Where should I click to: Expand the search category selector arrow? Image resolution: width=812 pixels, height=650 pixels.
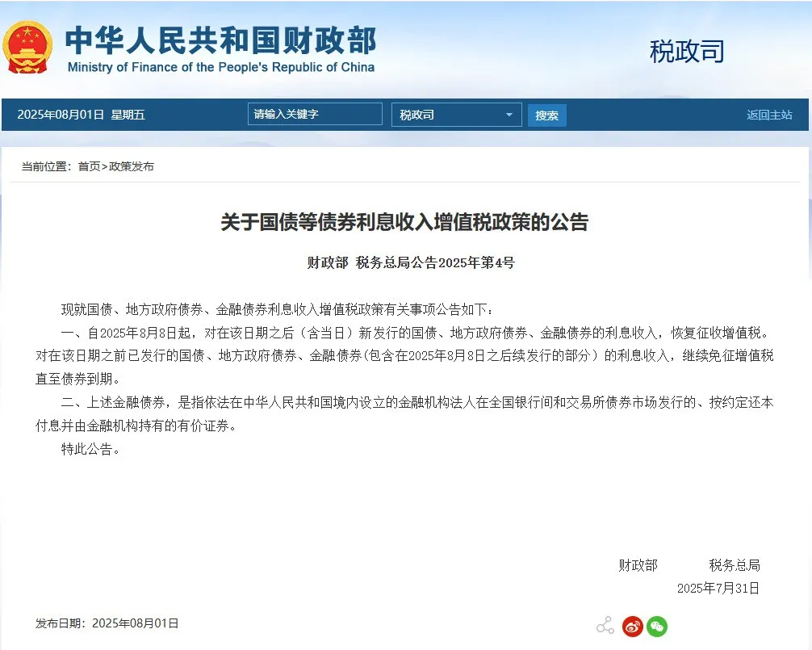510,115
